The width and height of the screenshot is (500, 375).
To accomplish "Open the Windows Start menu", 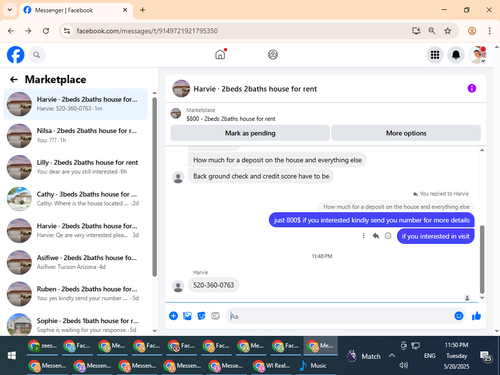I will pos(12,356).
